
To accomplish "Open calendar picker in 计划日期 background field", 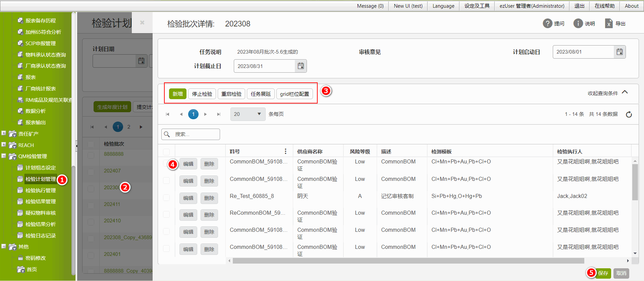I will pos(141,61).
